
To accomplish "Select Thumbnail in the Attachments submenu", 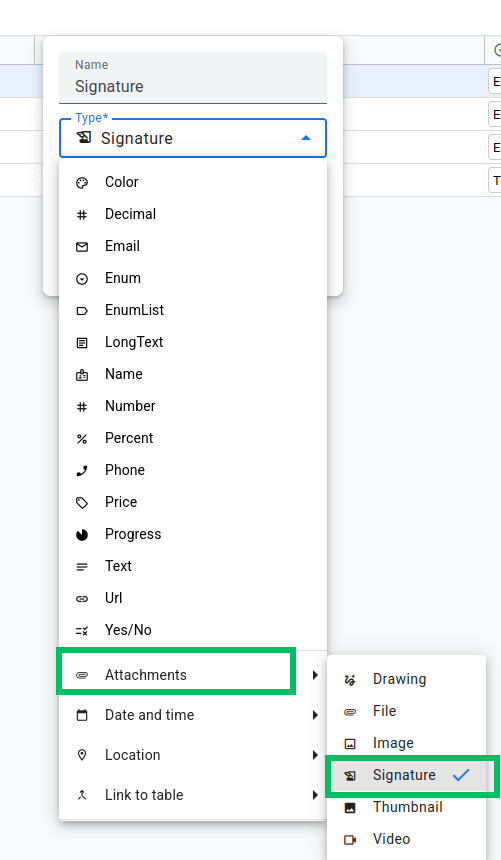I will coord(407,807).
